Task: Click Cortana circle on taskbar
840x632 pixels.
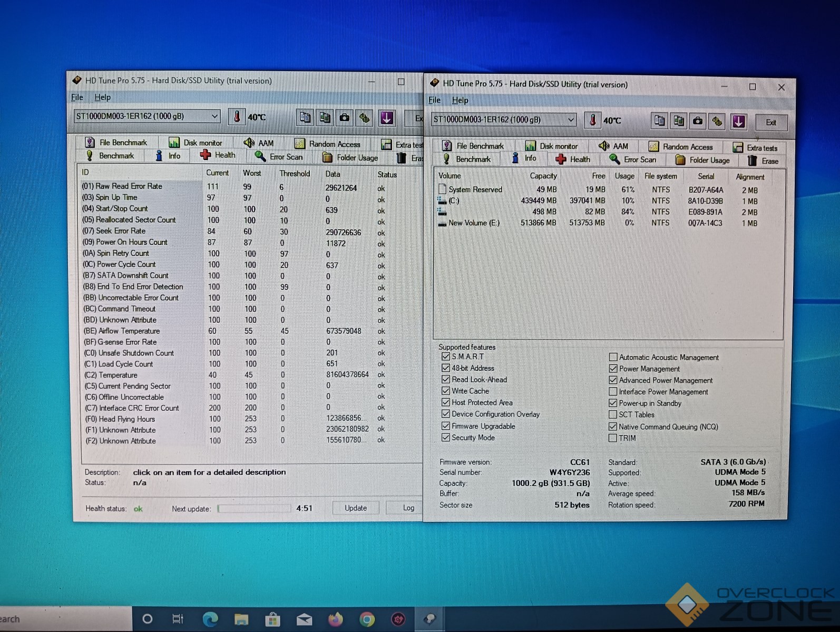Action: click(x=148, y=619)
